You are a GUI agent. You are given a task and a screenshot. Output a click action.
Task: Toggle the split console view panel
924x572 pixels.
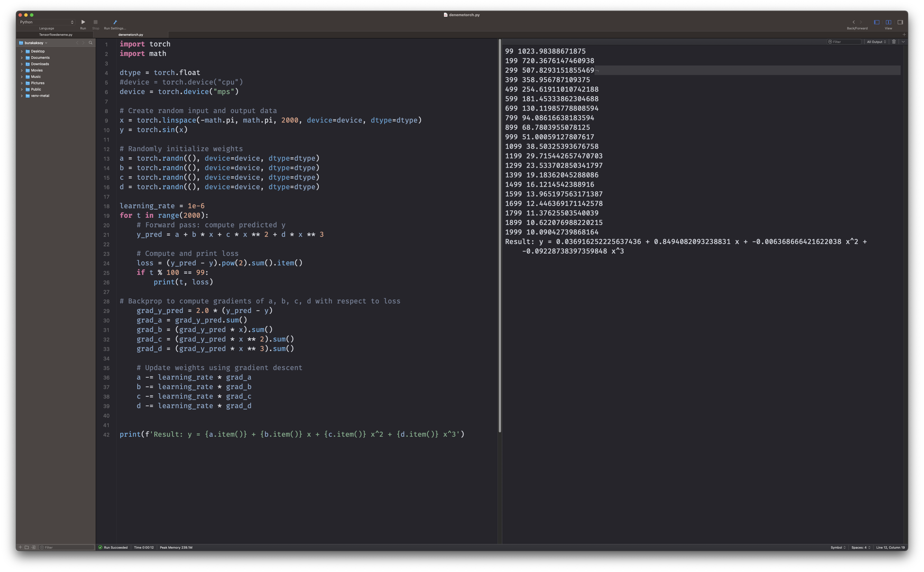889,22
